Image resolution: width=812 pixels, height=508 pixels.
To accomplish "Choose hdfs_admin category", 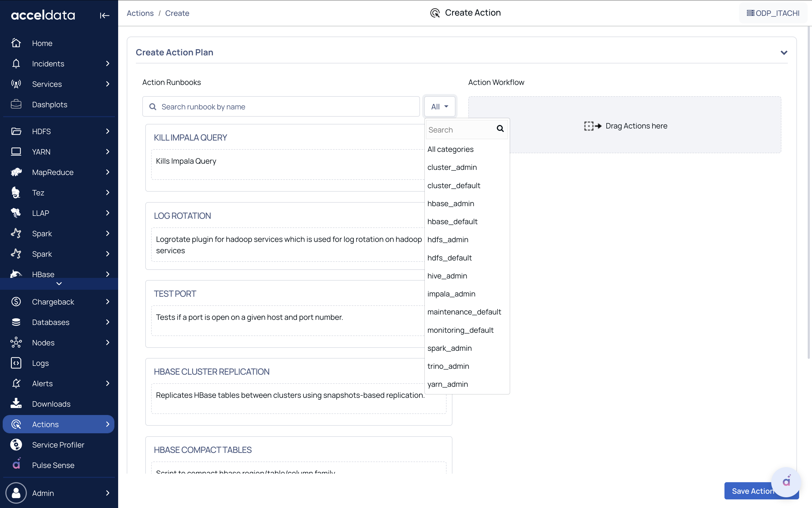I will (x=467, y=239).
